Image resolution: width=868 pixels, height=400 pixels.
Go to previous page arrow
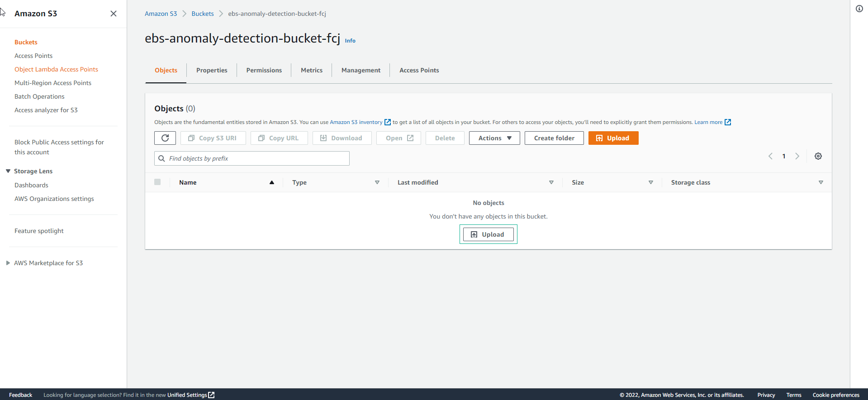point(770,156)
